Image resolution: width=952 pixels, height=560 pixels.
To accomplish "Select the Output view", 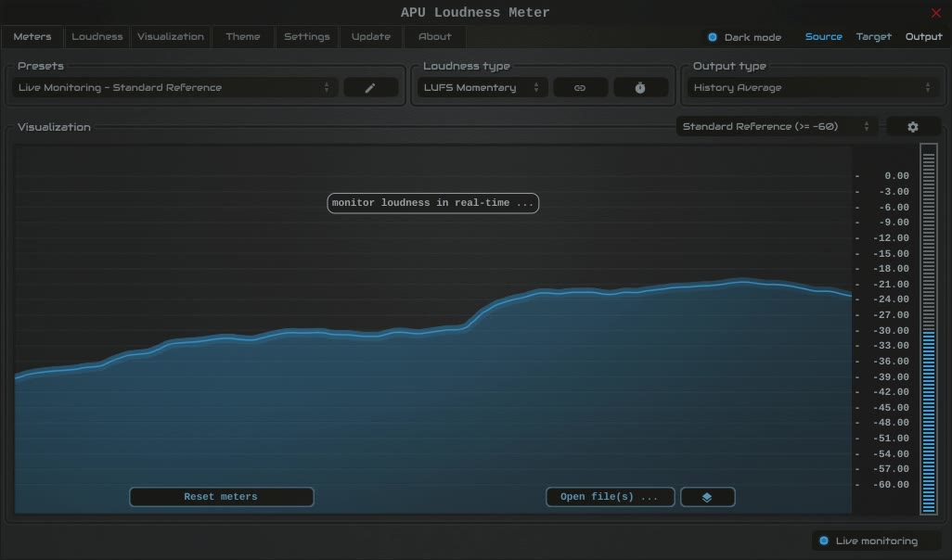I will (x=923, y=36).
